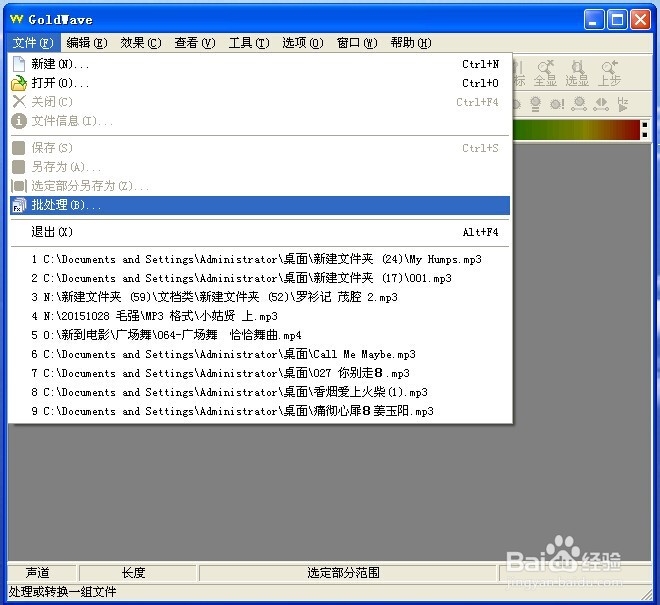
Task: Click the 全显 zoom-all toolbar icon
Action: (546, 73)
